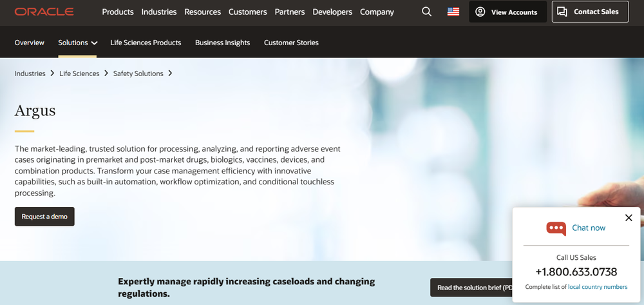Image resolution: width=644 pixels, height=305 pixels.
Task: Open the Business Insights tab
Action: point(222,43)
